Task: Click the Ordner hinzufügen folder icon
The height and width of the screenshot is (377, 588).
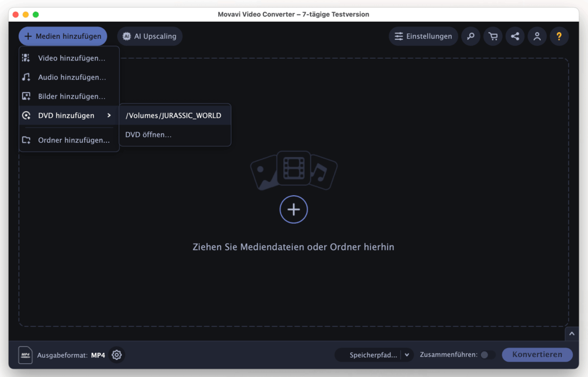Action: coord(26,140)
